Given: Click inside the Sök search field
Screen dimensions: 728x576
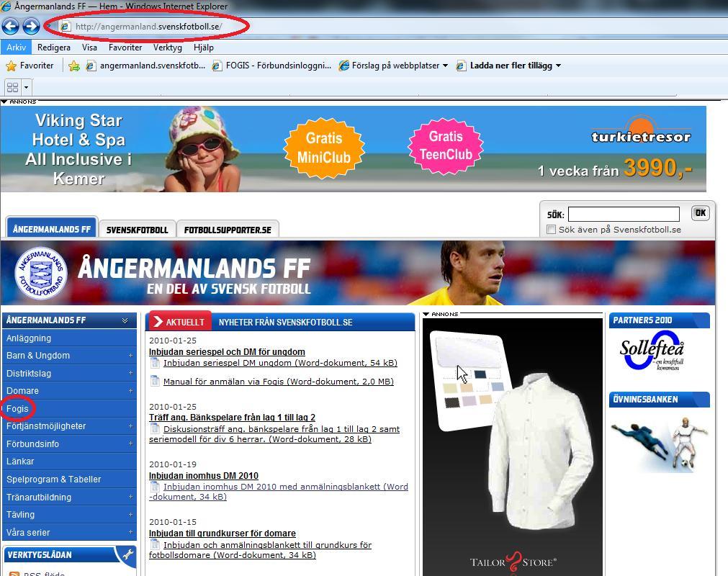Looking at the screenshot, I should tap(624, 214).
